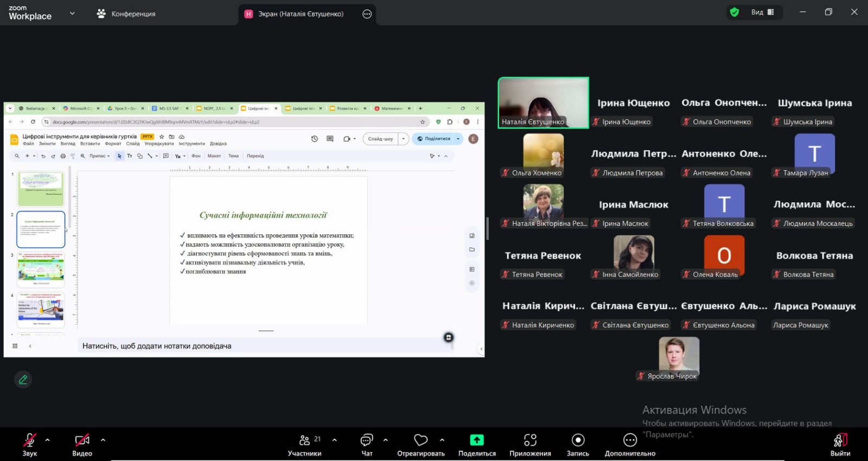Screen dimensions: 868x461
Task: Click the green annotation pencil icon
Action: click(x=23, y=380)
